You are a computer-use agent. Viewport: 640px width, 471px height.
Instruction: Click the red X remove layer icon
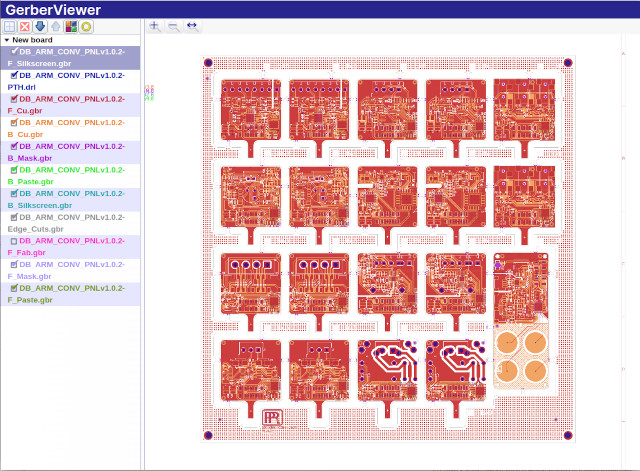(x=24, y=26)
